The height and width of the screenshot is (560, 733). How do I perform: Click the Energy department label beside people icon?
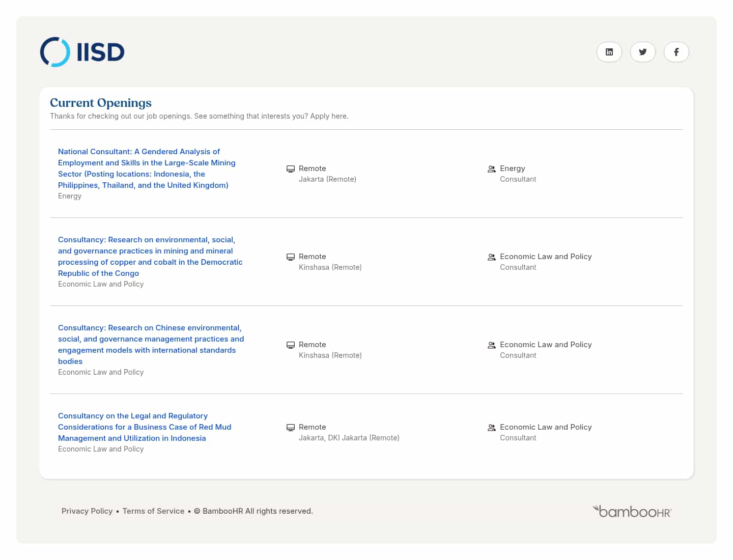pyautogui.click(x=512, y=169)
